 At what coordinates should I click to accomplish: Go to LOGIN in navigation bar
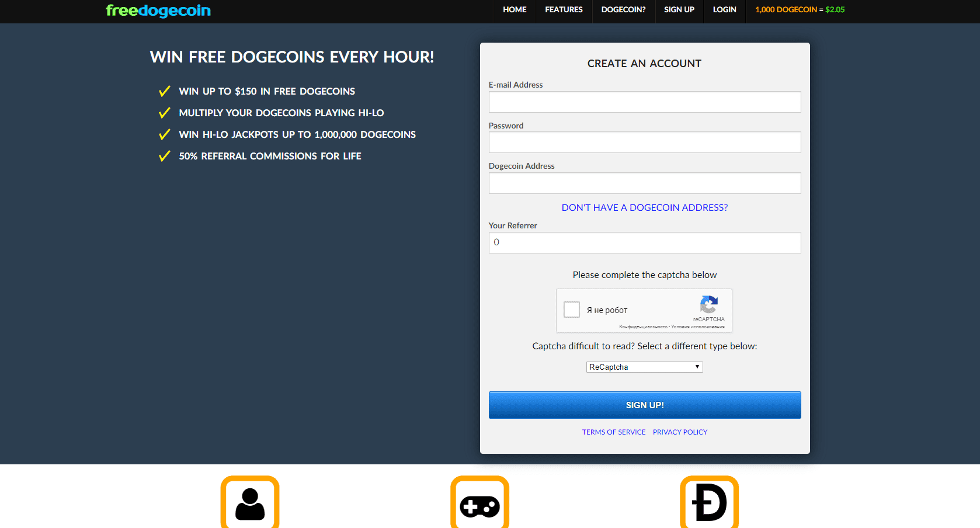click(x=724, y=10)
